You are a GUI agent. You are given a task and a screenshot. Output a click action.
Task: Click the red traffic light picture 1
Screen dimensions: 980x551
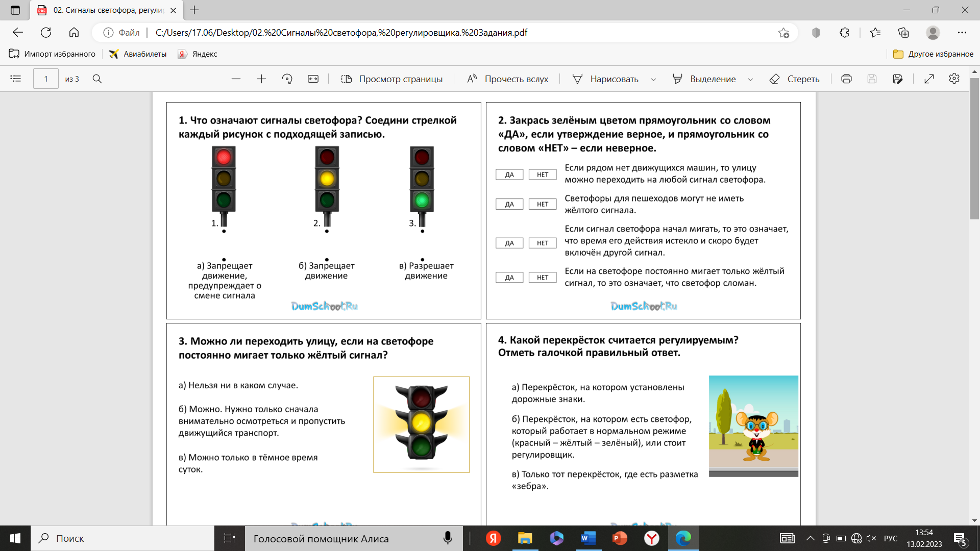point(224,186)
